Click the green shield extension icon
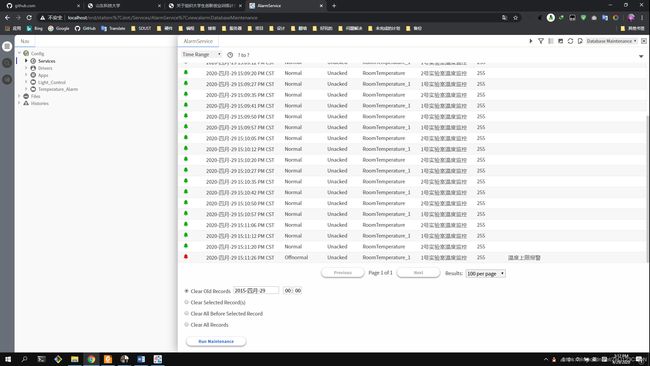Image resolution: width=650 pixels, height=366 pixels. click(x=583, y=18)
